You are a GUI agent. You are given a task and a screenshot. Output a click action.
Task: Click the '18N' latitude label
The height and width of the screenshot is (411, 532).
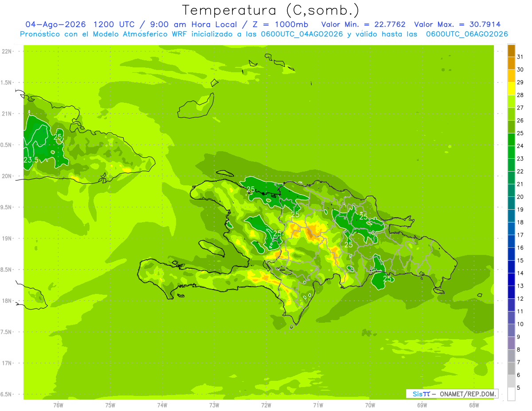click(6, 301)
